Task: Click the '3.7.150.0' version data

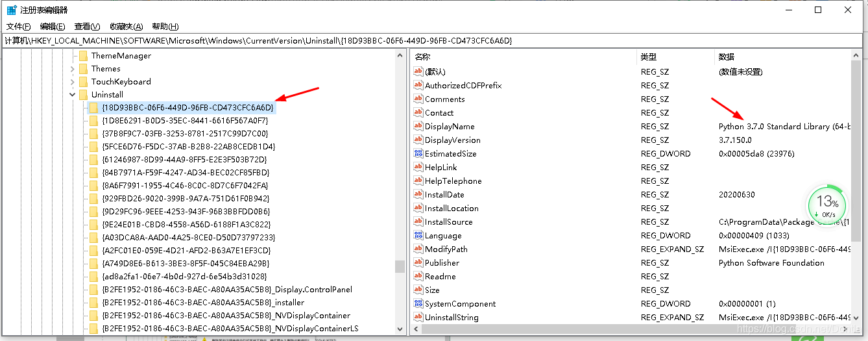Action: coord(735,140)
